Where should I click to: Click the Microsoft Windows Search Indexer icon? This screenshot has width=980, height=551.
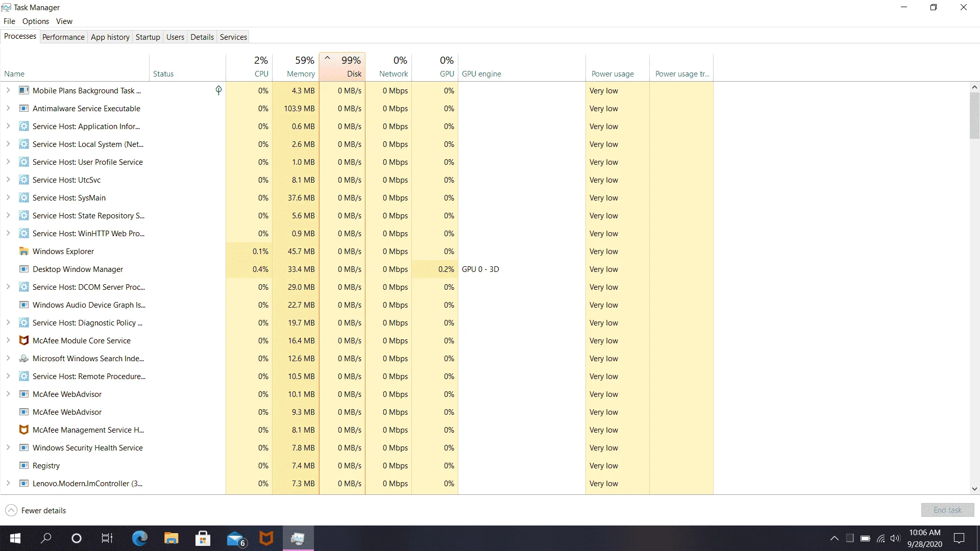click(x=23, y=358)
